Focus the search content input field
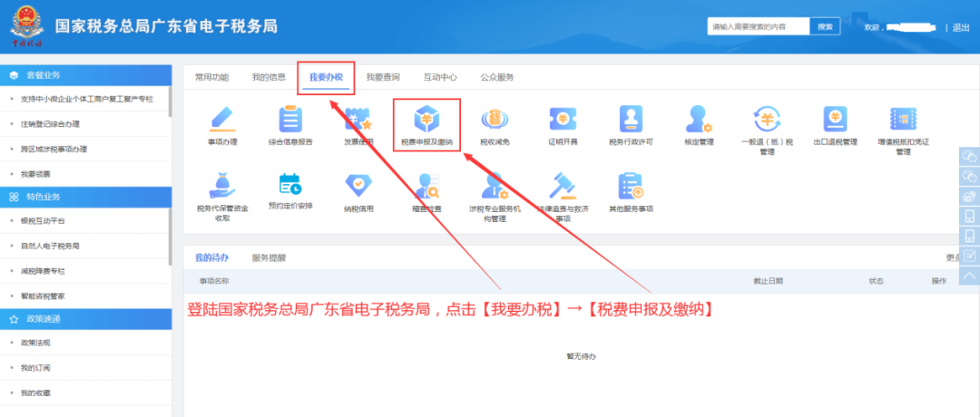 point(759,26)
